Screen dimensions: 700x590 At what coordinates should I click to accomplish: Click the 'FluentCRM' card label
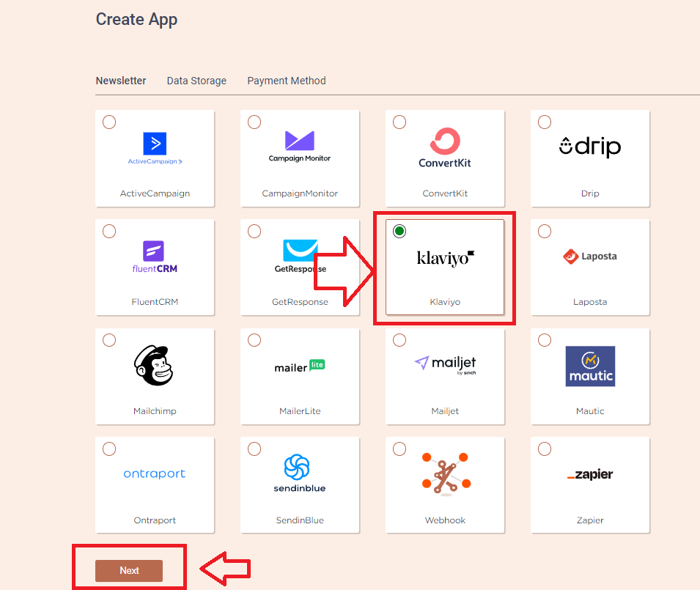155,302
